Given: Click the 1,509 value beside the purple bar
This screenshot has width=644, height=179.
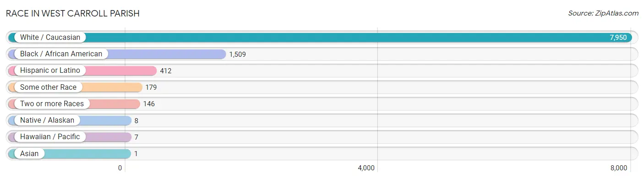Looking at the screenshot, I should (x=238, y=54).
